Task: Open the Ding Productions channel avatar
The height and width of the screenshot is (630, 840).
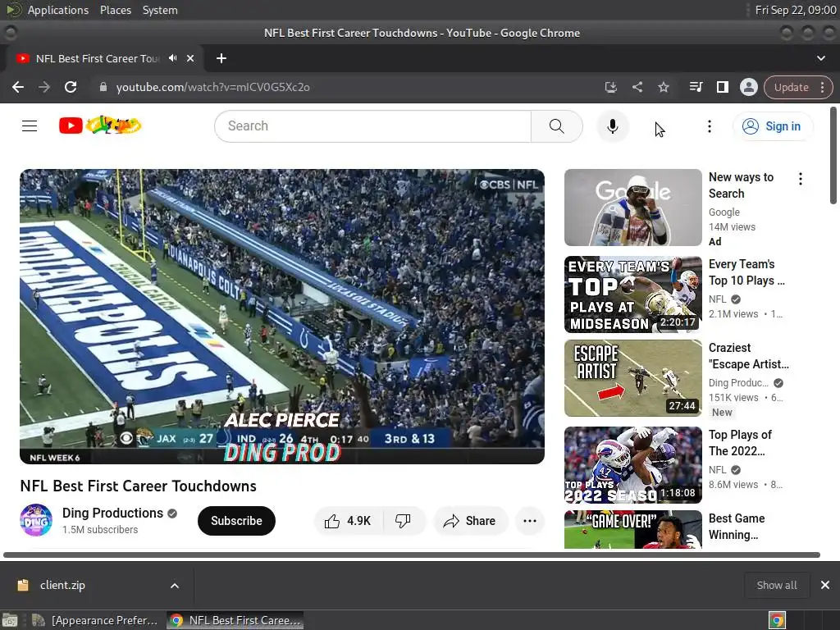Action: pos(36,520)
